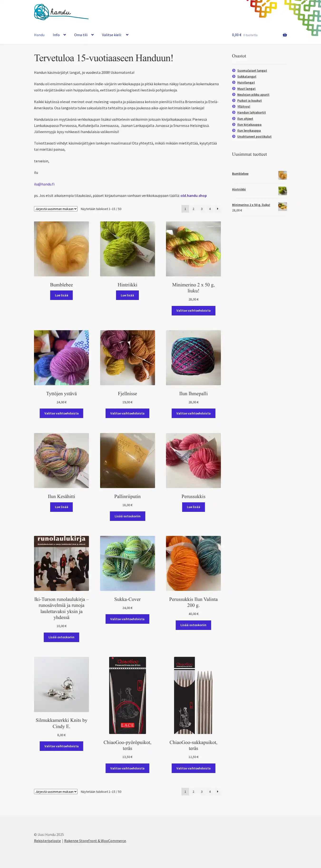Open the Ilun Ihmepalli product image
The image size is (321, 868).
194,358
